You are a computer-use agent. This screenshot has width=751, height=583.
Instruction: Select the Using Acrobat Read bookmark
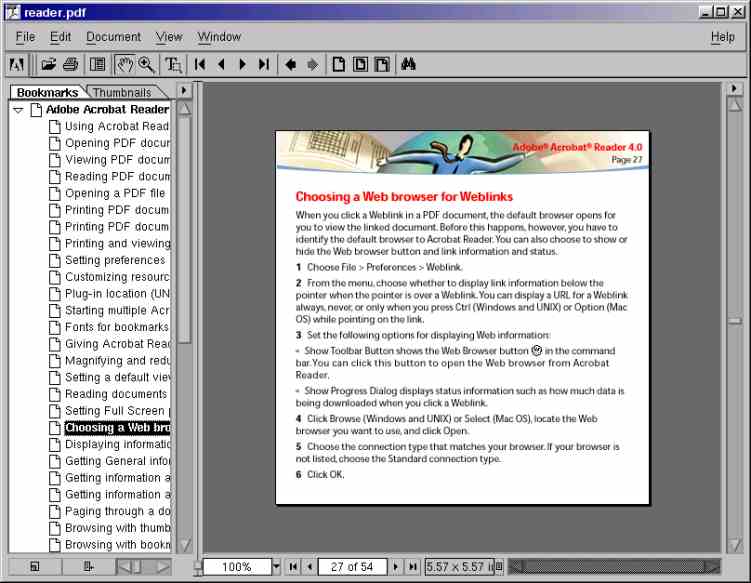(116, 126)
